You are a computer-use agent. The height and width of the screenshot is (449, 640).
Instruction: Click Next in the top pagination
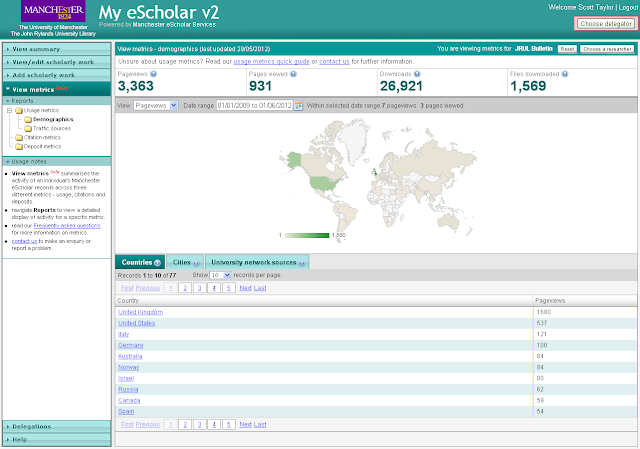(245, 288)
